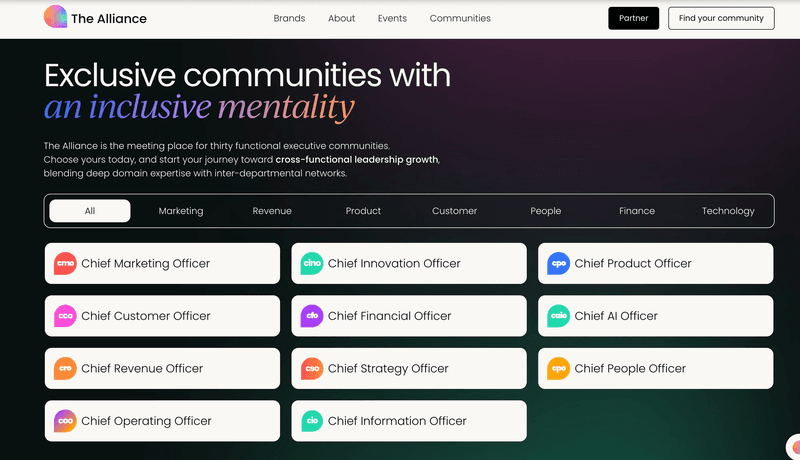
Task: Click the orange CRO badge icon
Action: pyautogui.click(x=65, y=369)
